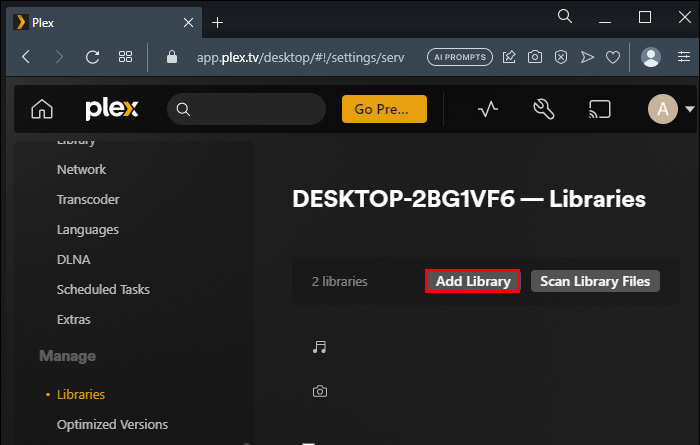700x445 pixels.
Task: Open DLNA settings in sidebar
Action: pos(74,260)
